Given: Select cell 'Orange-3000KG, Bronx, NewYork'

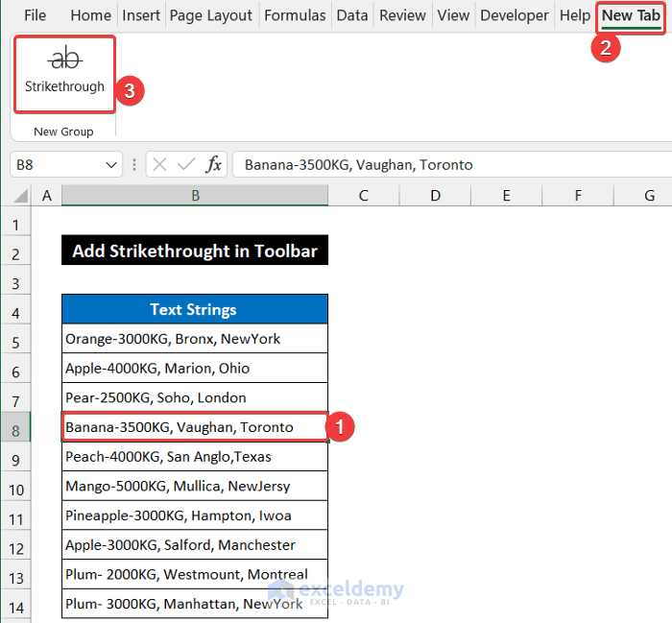Looking at the screenshot, I should coord(195,339).
